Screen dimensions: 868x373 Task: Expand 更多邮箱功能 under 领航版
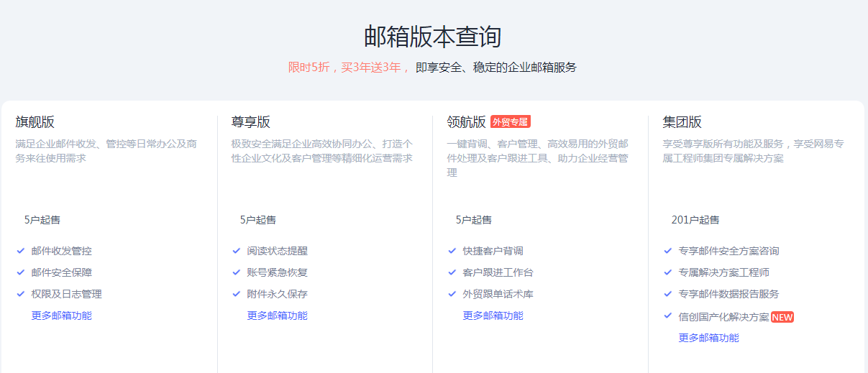[x=493, y=316]
